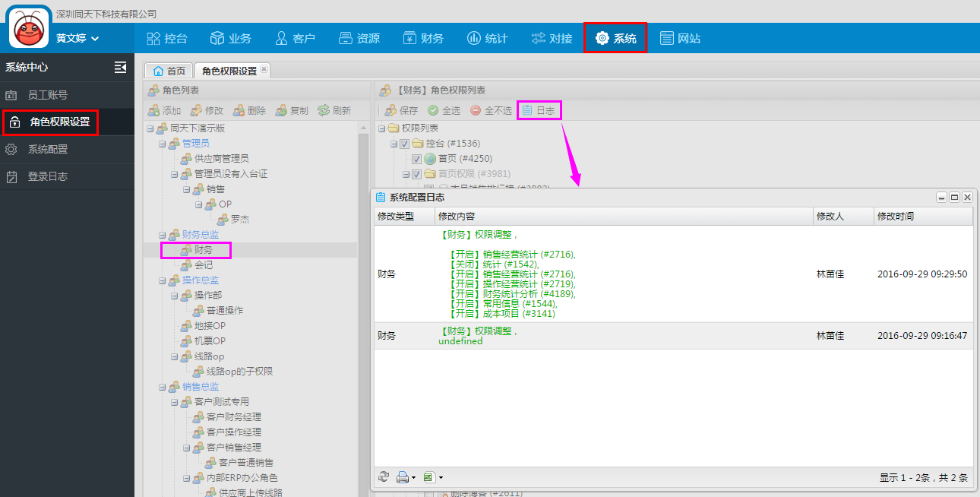Click 全选 to select all permissions

pyautogui.click(x=444, y=110)
